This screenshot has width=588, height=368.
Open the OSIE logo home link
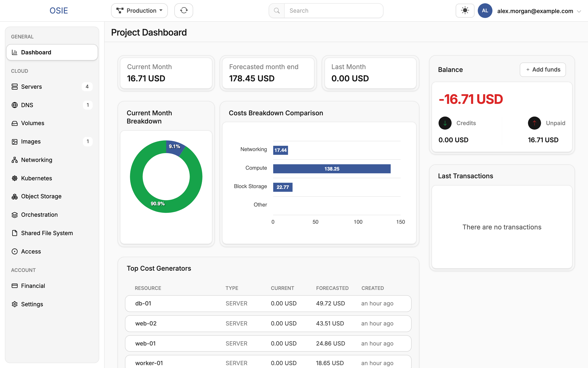[59, 10]
